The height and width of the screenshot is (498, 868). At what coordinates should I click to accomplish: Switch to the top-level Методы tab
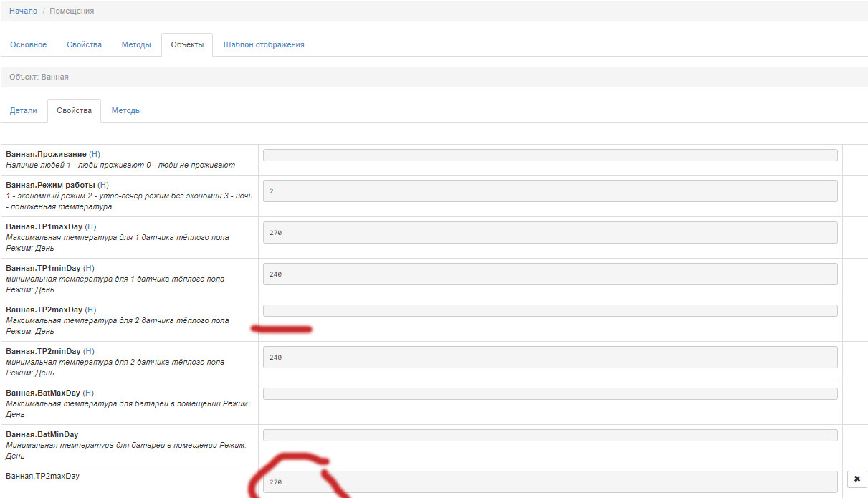[136, 44]
